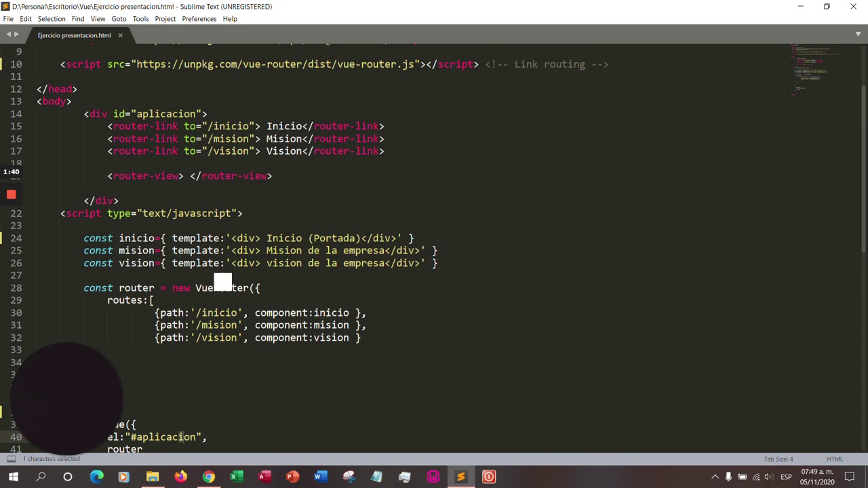
Task: Click line number 24 in gutter
Action: (16, 238)
